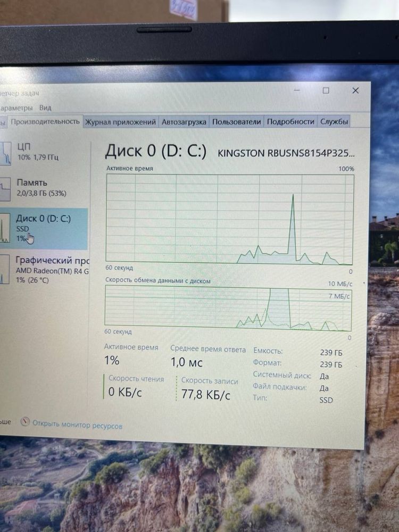The width and height of the screenshot is (399, 532).
Task: Click the 7 МБ/с graph label
Action: coord(339,296)
